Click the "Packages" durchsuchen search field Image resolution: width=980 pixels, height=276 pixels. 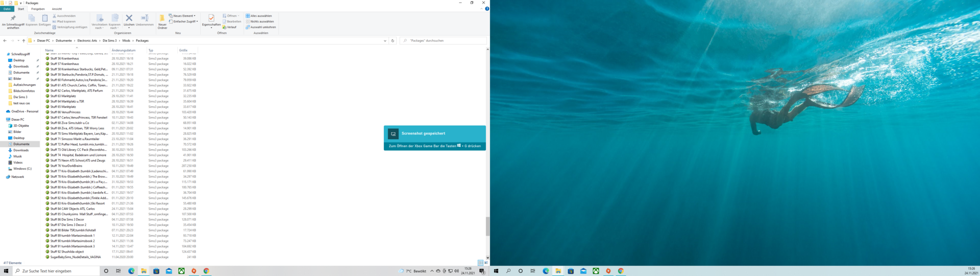pyautogui.click(x=443, y=40)
